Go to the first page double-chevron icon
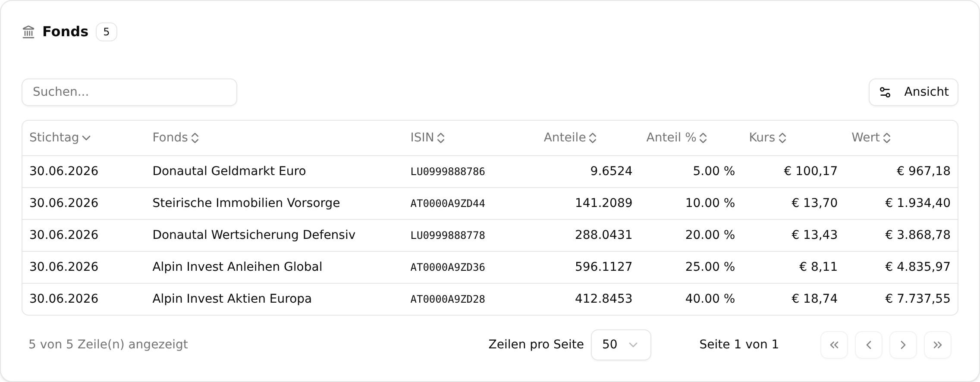This screenshot has width=980, height=382. 834,345
